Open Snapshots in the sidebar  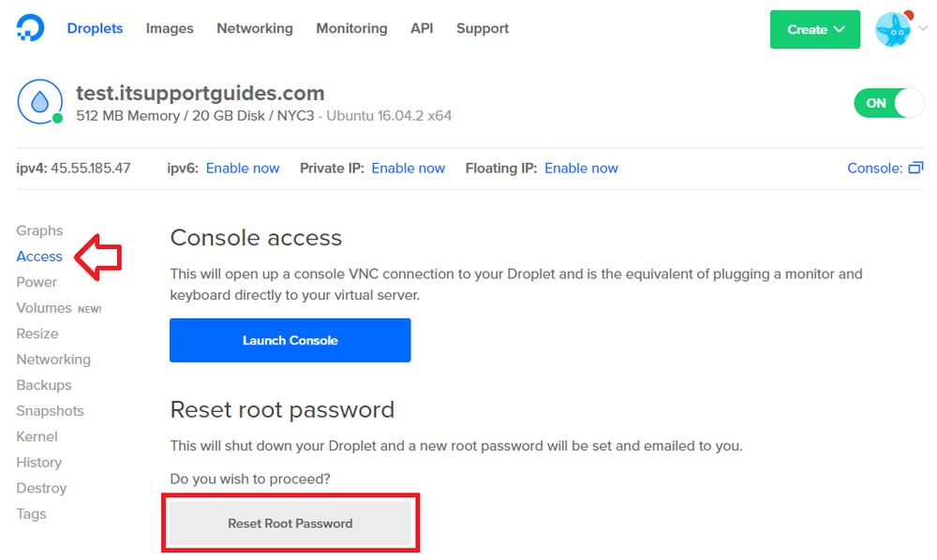(51, 411)
